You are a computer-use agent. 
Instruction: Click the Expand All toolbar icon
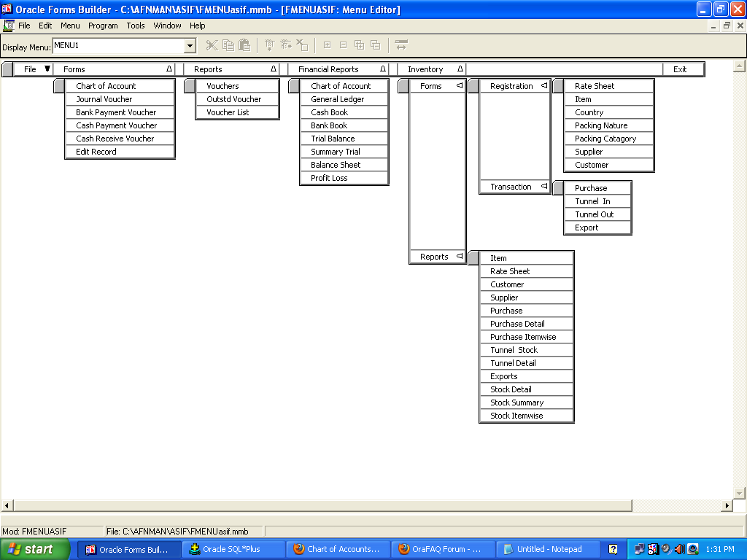pos(360,45)
